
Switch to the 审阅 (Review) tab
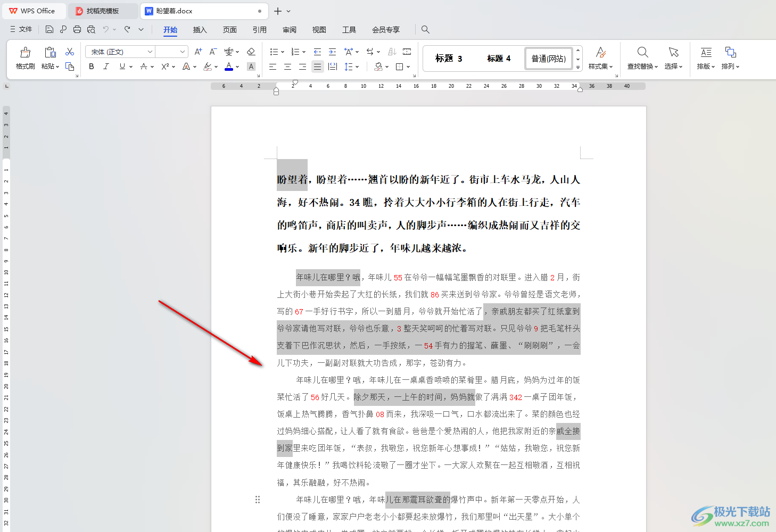290,30
